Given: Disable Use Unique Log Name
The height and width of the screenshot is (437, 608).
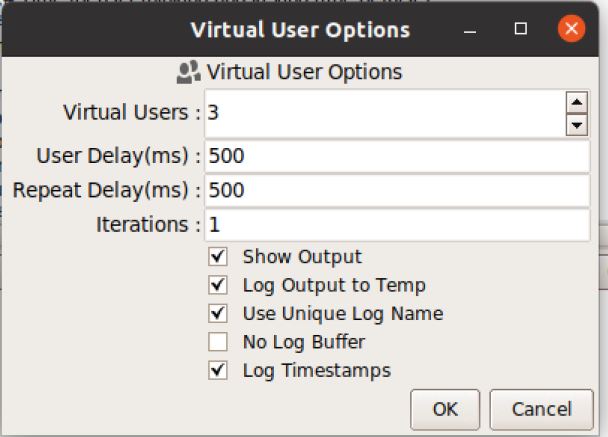Looking at the screenshot, I should pyautogui.click(x=218, y=313).
